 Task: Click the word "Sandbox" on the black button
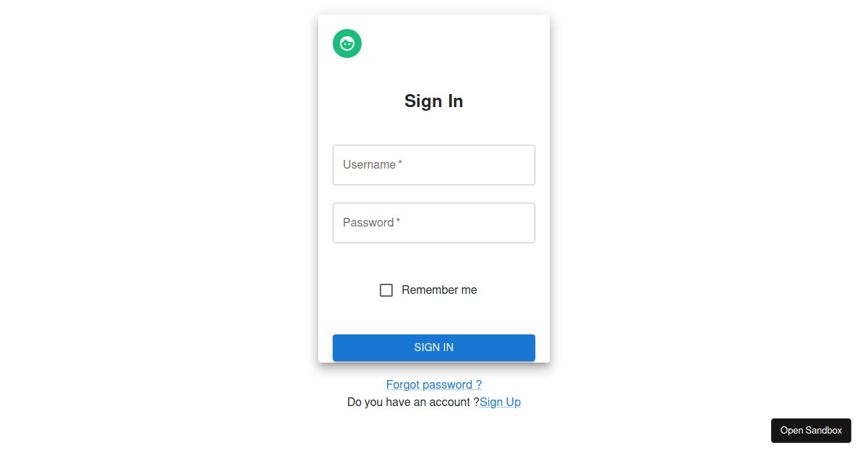pos(824,431)
